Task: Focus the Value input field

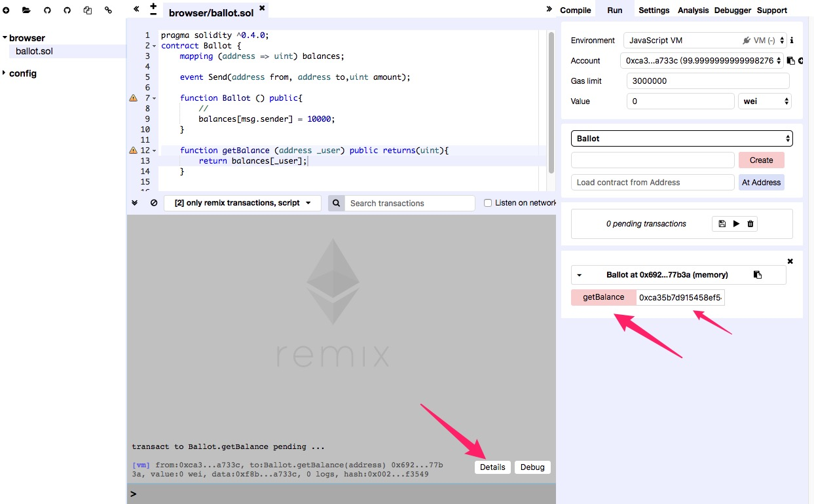Action: pos(680,101)
